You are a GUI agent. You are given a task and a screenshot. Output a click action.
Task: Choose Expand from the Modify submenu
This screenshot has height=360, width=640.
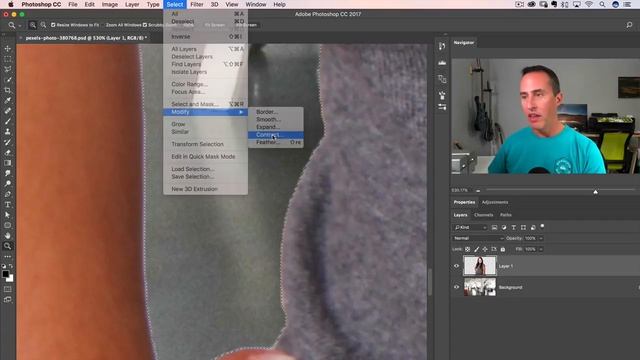point(276,127)
